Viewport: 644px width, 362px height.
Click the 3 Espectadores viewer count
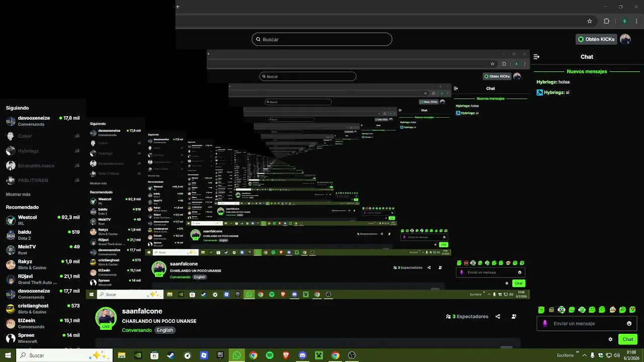467,317
